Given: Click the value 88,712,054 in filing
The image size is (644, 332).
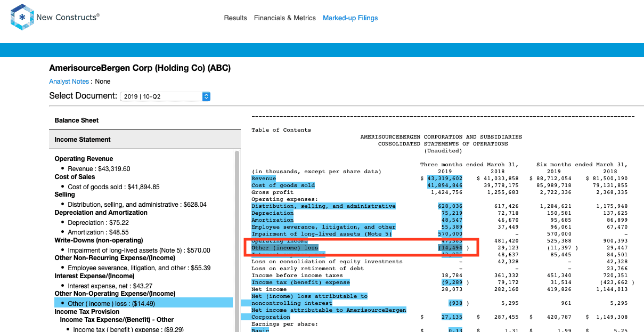Looking at the screenshot, I should coord(553,179).
